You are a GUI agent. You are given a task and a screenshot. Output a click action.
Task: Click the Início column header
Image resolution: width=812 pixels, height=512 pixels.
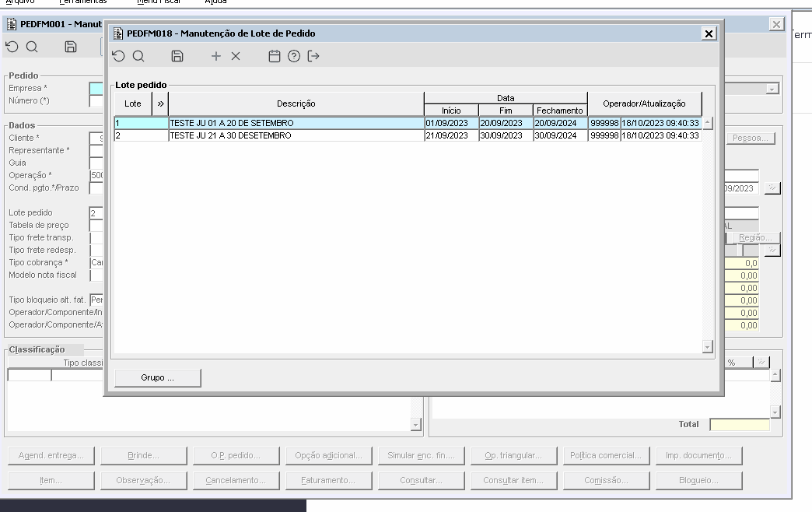click(x=451, y=110)
